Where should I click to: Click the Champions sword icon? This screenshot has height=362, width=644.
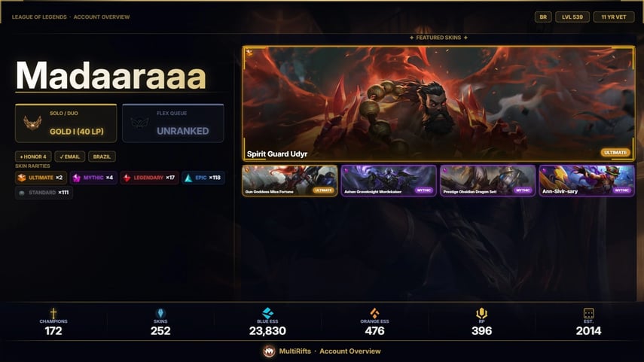53,313
